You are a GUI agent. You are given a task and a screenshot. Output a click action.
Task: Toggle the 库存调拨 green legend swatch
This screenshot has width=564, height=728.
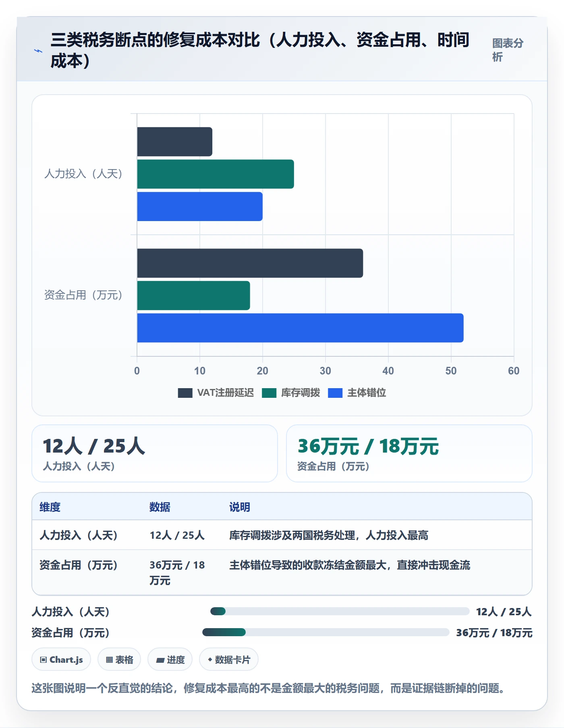tap(269, 393)
